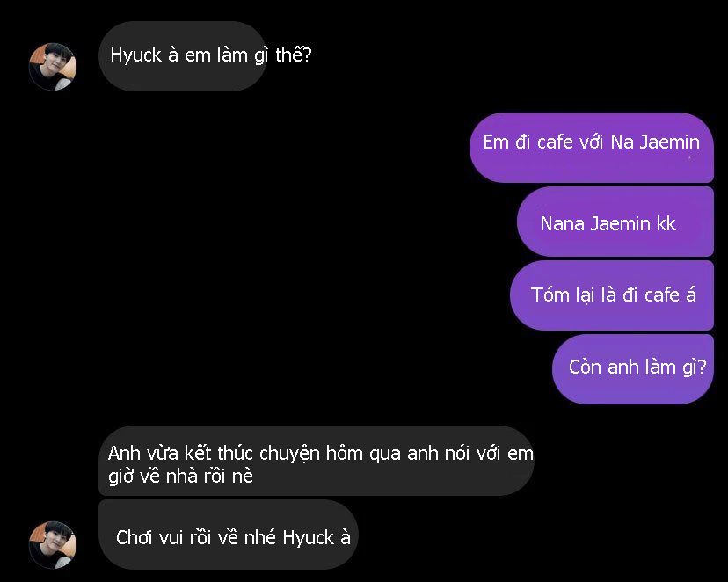The image size is (728, 582).
Task: Click the word "Hyuck" in the first message
Action: click(x=136, y=55)
